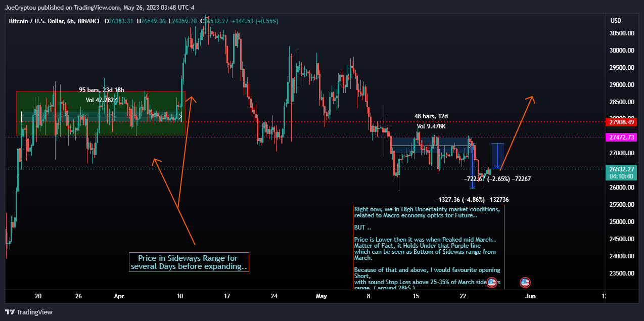Click the 26000.00 price axis label

(x=622, y=188)
